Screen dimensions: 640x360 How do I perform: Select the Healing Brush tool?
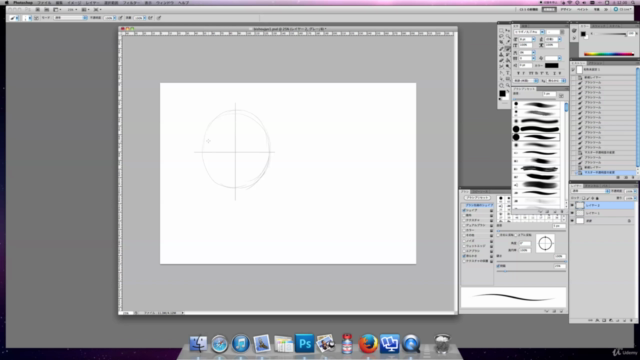pos(501,49)
